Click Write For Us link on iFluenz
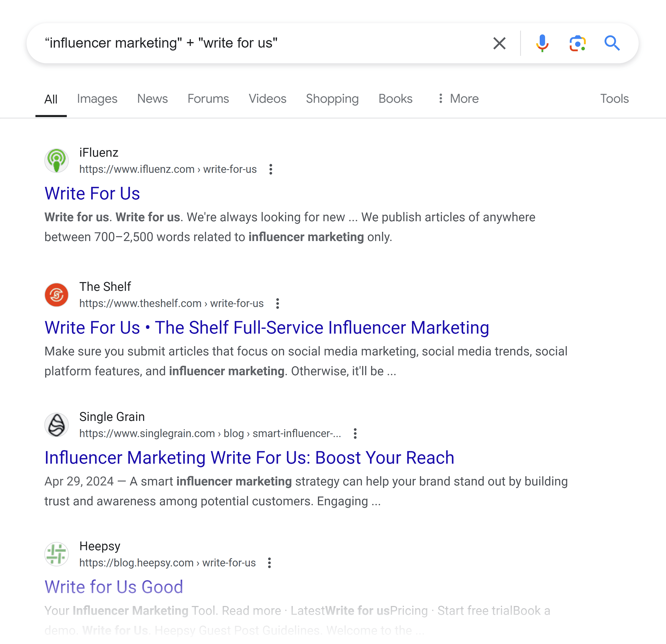Image resolution: width=666 pixels, height=644 pixels. pyautogui.click(x=92, y=193)
